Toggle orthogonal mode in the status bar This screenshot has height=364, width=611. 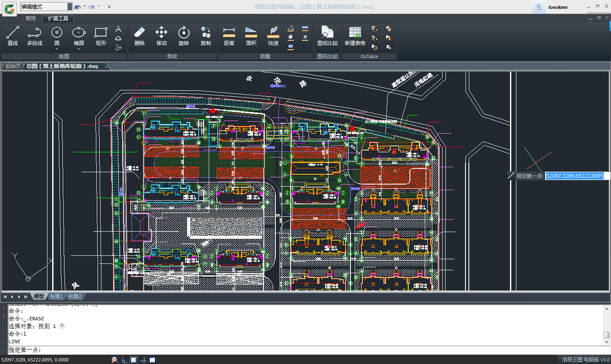[123, 359]
